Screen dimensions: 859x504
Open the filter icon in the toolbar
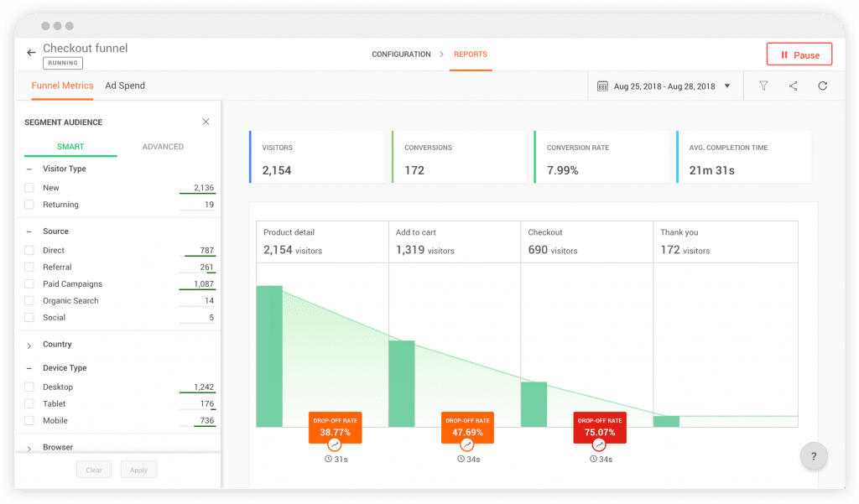point(763,86)
